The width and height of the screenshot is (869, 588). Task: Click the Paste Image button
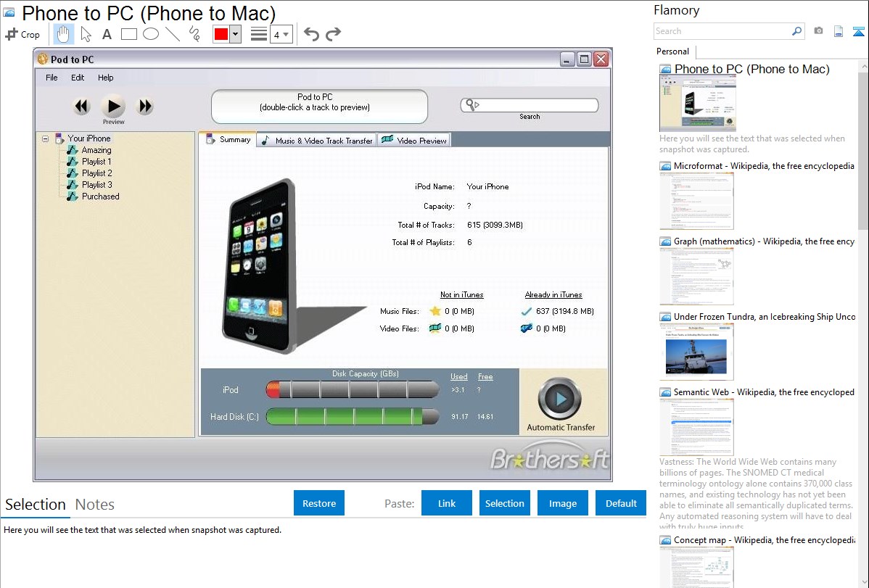pos(562,503)
